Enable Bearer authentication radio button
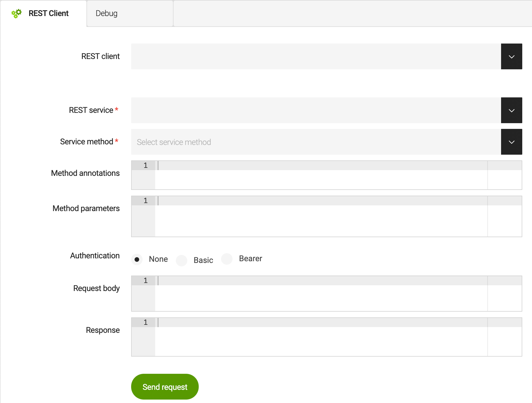532x403 pixels. pos(227,259)
